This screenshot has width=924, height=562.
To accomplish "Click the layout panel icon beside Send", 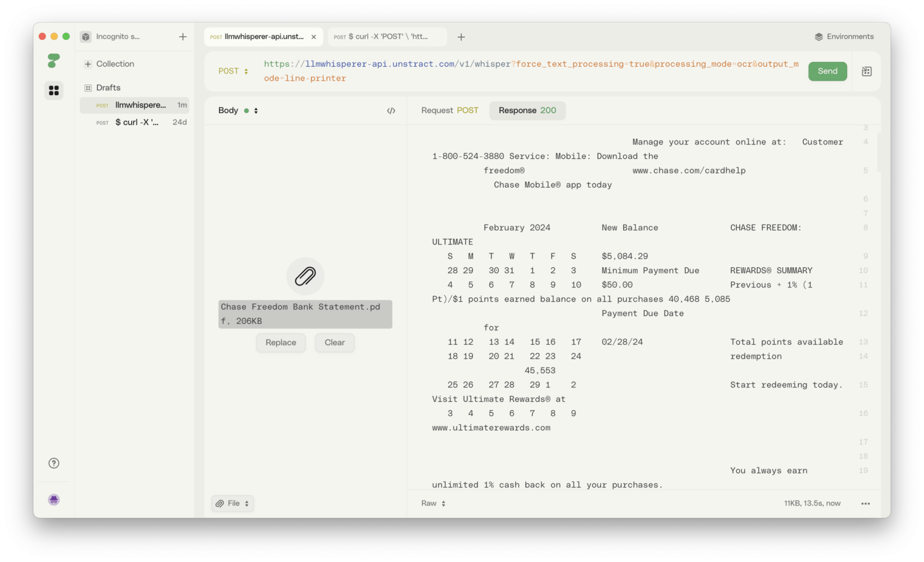I will 866,71.
